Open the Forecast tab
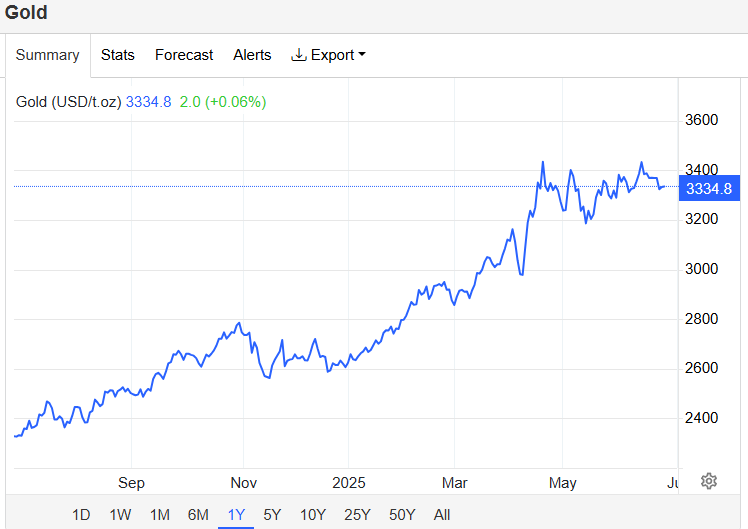Screen dimensions: 748x529 (184, 55)
